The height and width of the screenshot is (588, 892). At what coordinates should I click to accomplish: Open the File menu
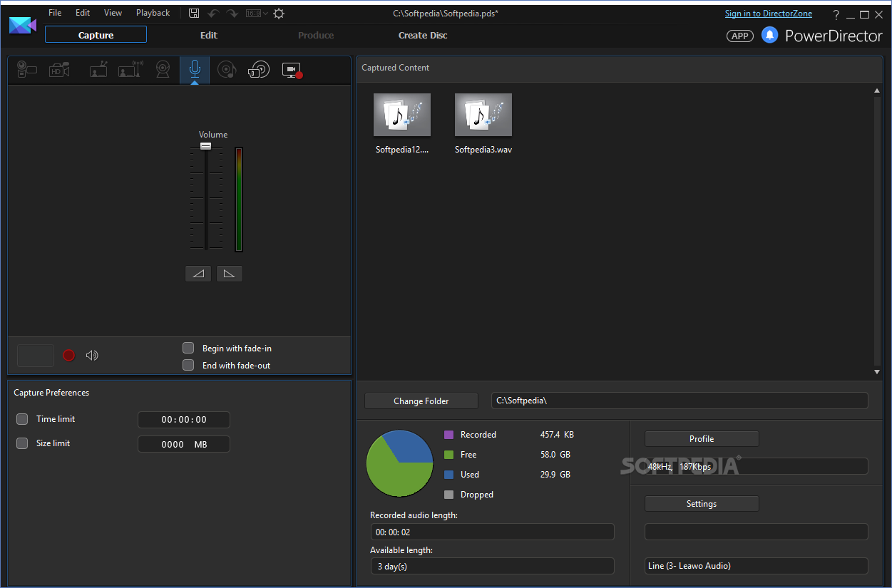pos(55,13)
